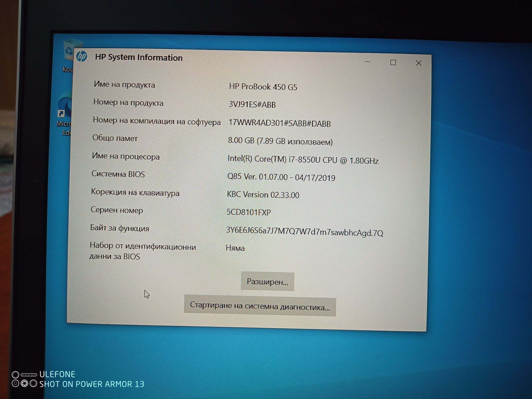The image size is (532, 399).
Task: Click the feature byte string value
Action: [x=304, y=232]
